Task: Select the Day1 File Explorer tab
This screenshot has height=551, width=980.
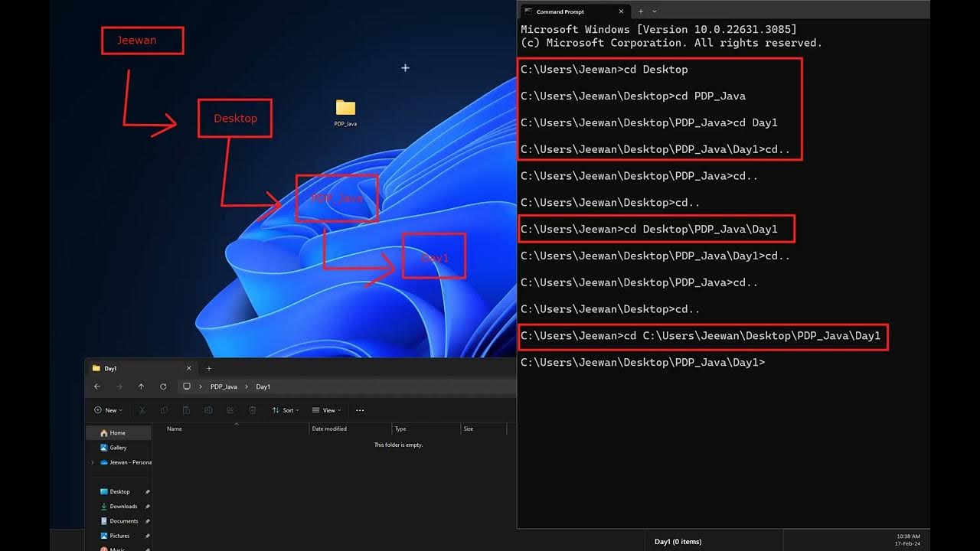Action: [x=142, y=368]
